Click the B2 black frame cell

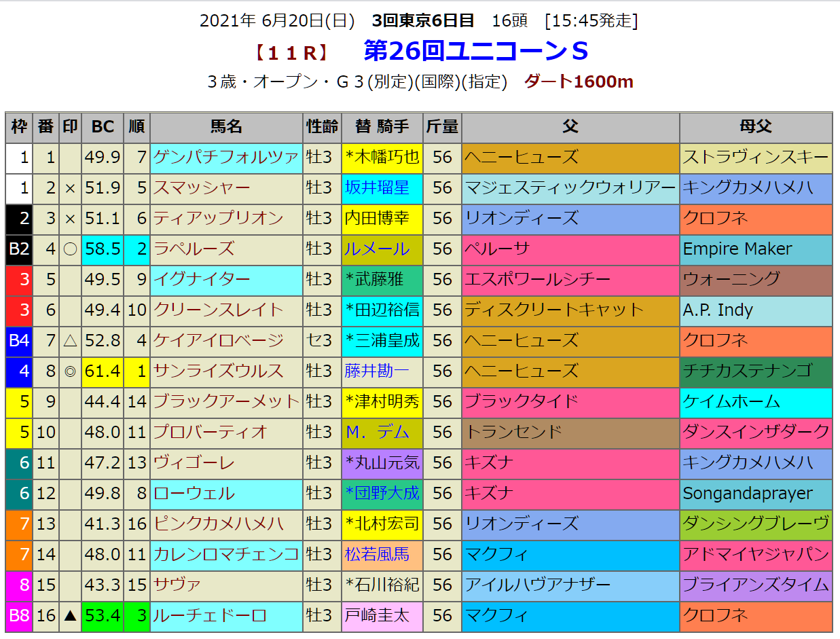coord(19,249)
